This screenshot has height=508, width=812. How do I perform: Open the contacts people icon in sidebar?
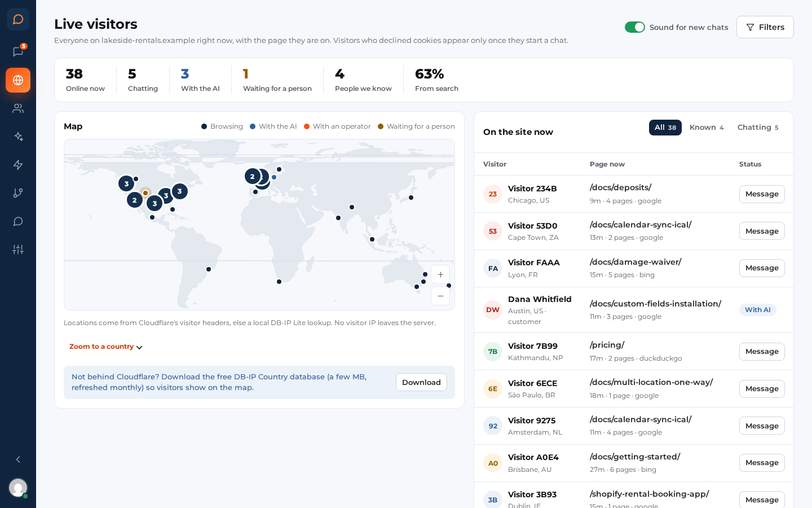coord(18,108)
